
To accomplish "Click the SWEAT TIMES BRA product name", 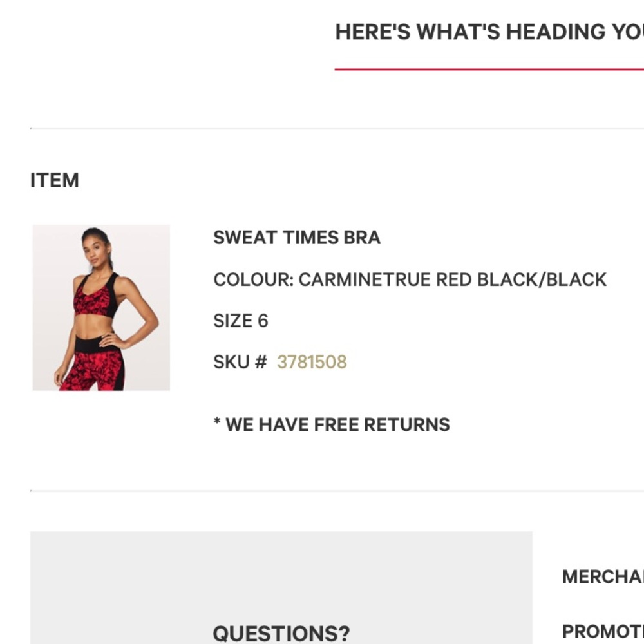I will click(x=297, y=238).
